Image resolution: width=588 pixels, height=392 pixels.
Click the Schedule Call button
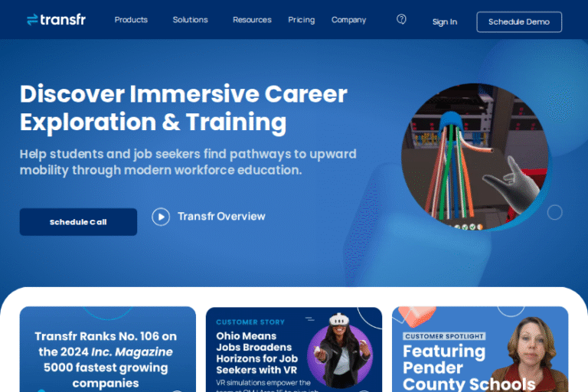click(x=78, y=222)
